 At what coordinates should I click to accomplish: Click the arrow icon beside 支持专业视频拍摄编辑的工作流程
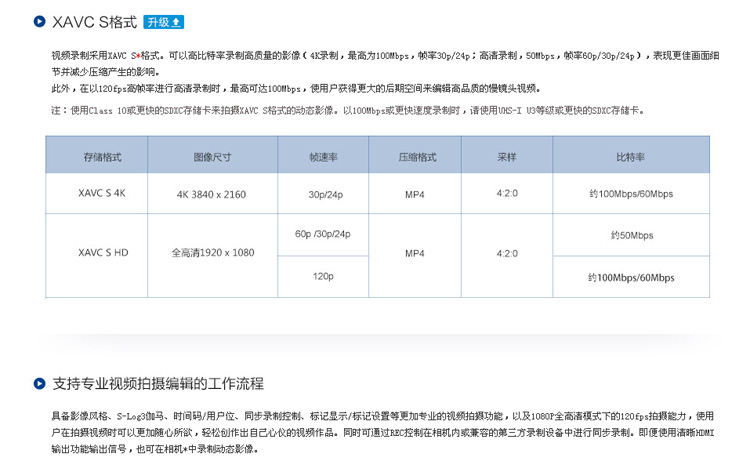39,383
